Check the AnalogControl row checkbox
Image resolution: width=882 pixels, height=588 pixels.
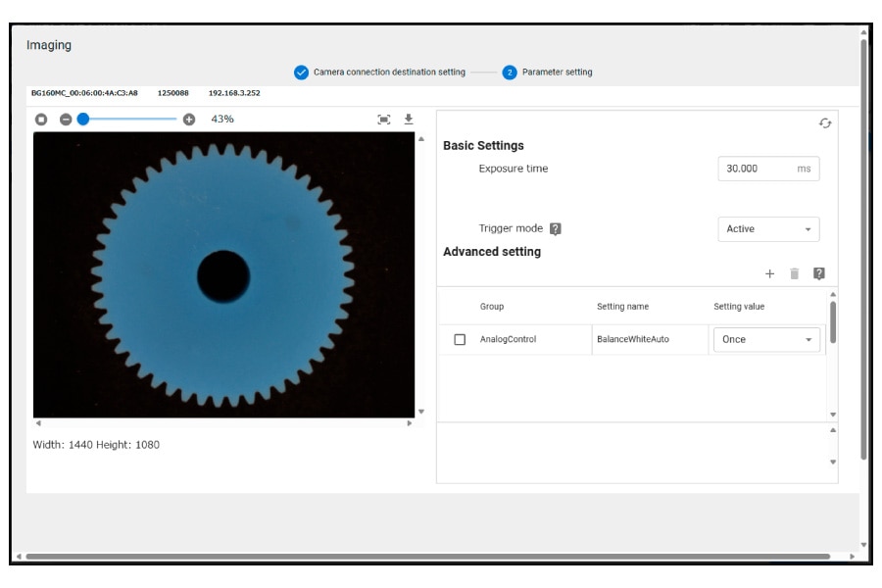[460, 340]
